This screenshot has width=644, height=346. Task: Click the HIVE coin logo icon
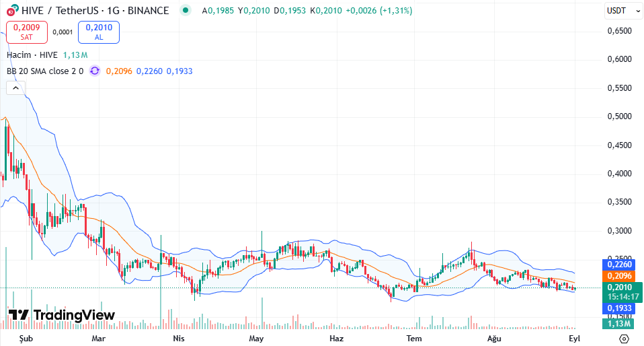tap(13, 10)
